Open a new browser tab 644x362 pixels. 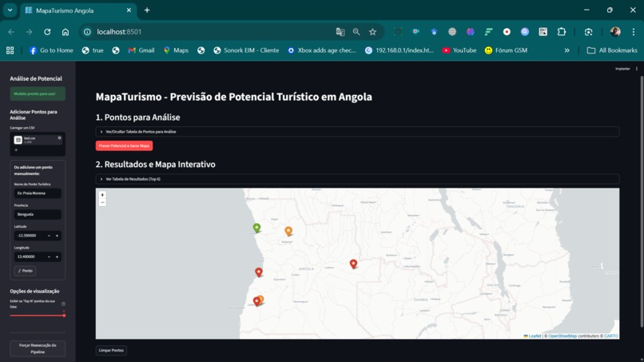(x=147, y=10)
